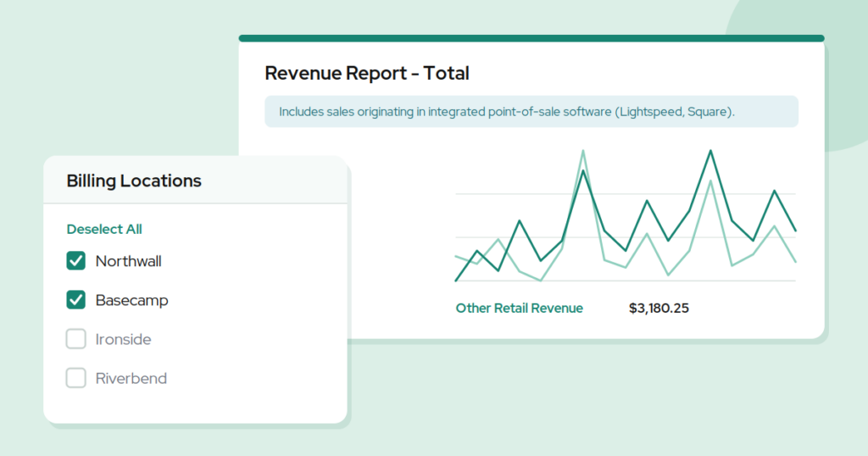Click the Basecamp location label

(131, 301)
